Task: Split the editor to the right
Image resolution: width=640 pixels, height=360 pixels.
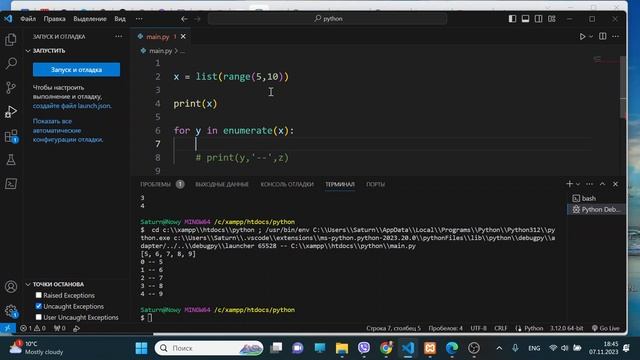Action: [602, 36]
